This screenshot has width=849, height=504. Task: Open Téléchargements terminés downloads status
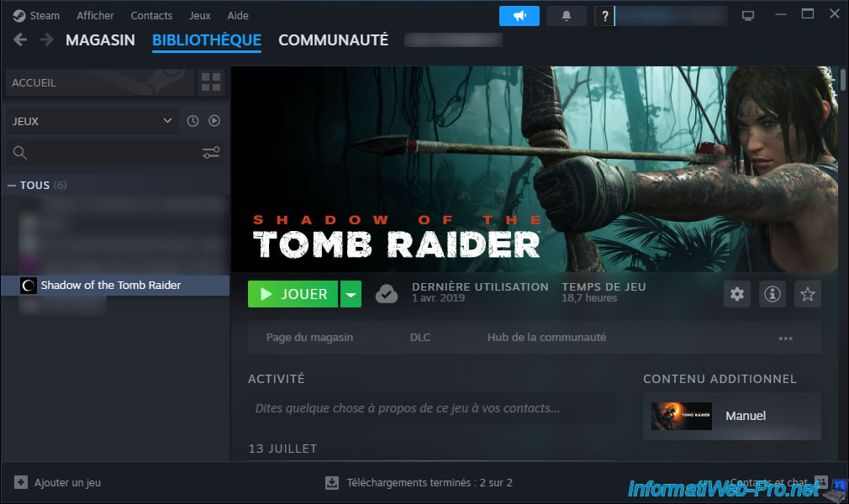[430, 482]
